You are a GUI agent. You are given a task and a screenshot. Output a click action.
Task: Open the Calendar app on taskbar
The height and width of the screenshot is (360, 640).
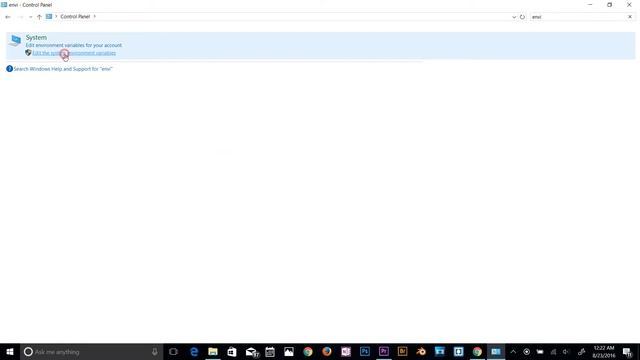point(270,351)
